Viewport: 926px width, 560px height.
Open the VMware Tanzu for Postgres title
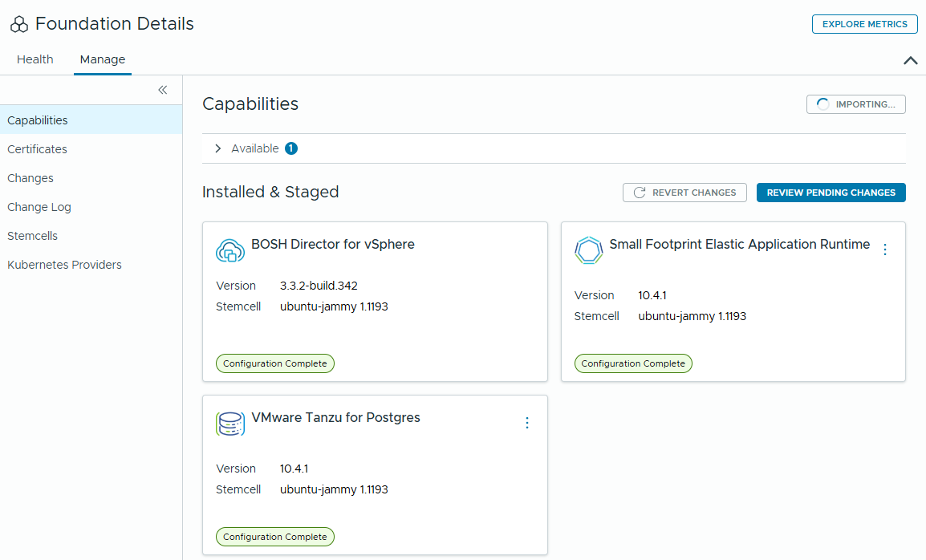click(335, 417)
